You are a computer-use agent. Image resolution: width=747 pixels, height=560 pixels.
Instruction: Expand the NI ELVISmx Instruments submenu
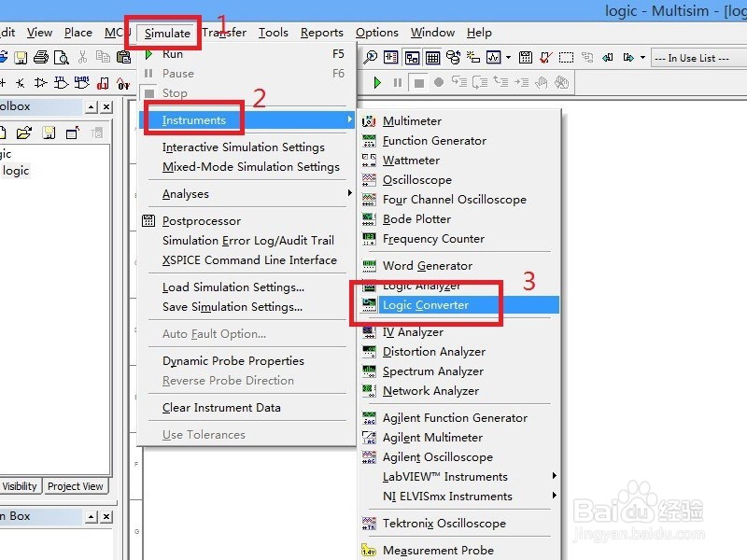click(x=459, y=497)
